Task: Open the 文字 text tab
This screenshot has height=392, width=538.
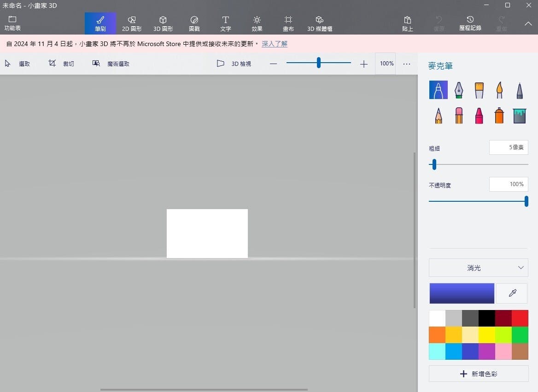Action: tap(225, 23)
